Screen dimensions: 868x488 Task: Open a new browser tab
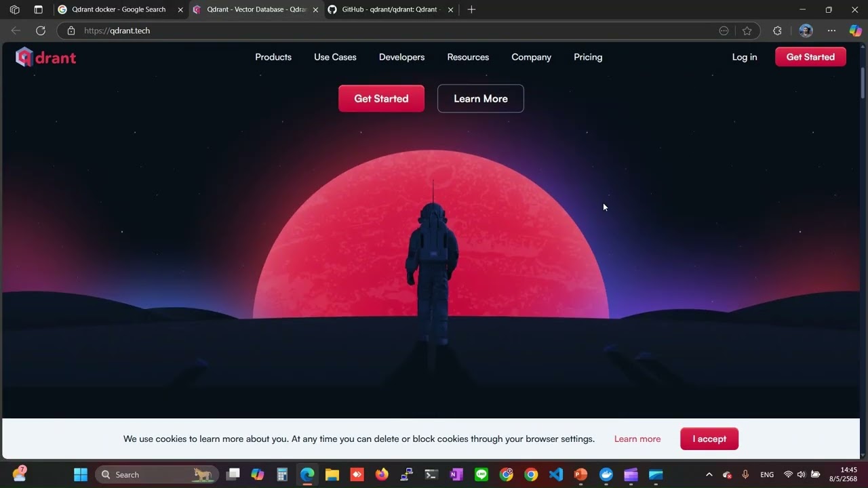(471, 9)
